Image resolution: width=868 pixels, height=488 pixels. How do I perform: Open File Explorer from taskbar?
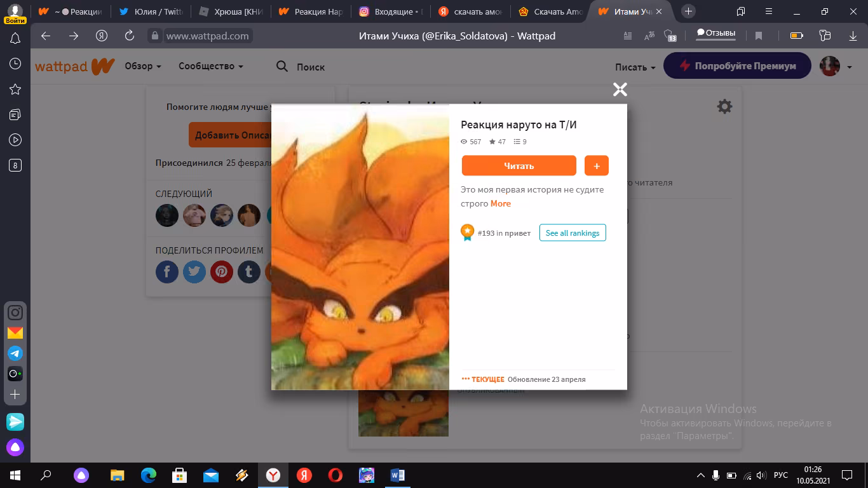[117, 475]
